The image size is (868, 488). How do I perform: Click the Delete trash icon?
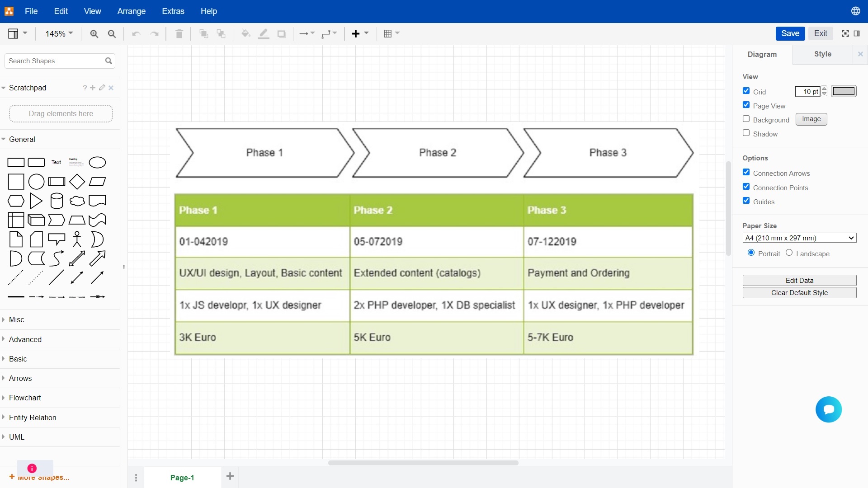[179, 34]
